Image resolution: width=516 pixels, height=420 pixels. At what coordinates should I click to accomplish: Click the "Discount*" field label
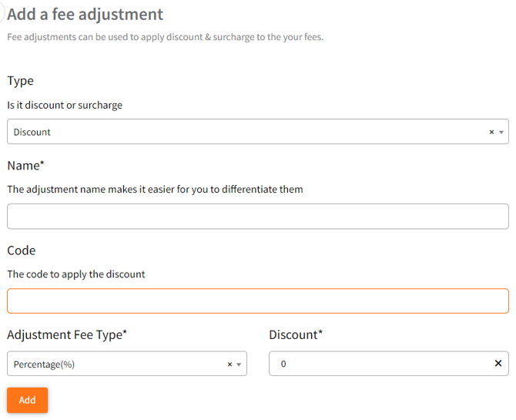coord(296,334)
